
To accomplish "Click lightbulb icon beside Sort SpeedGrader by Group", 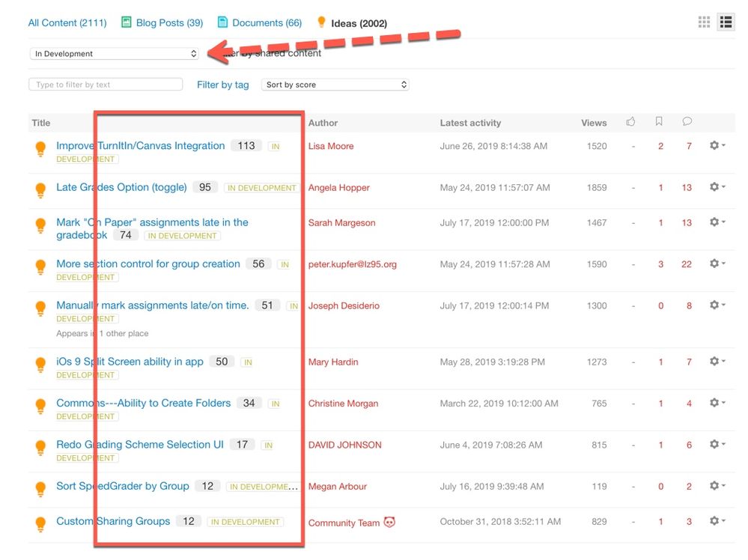I will [40, 487].
